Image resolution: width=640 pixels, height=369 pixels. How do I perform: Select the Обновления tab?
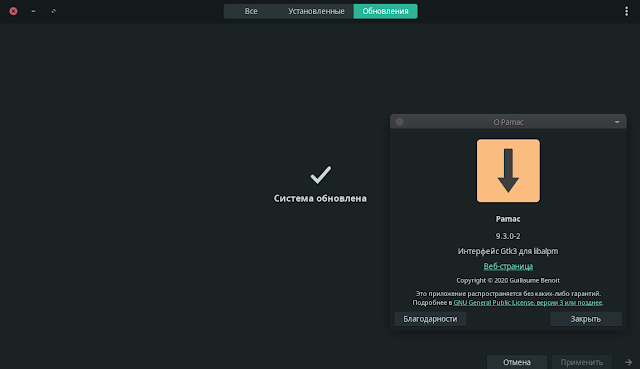(x=385, y=11)
